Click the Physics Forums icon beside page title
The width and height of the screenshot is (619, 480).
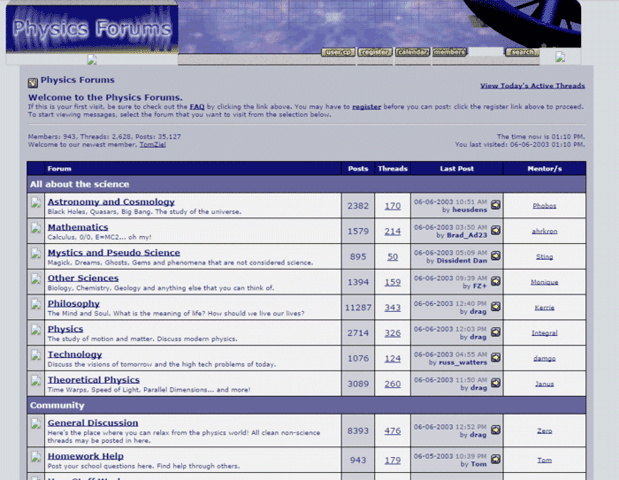pos(32,81)
